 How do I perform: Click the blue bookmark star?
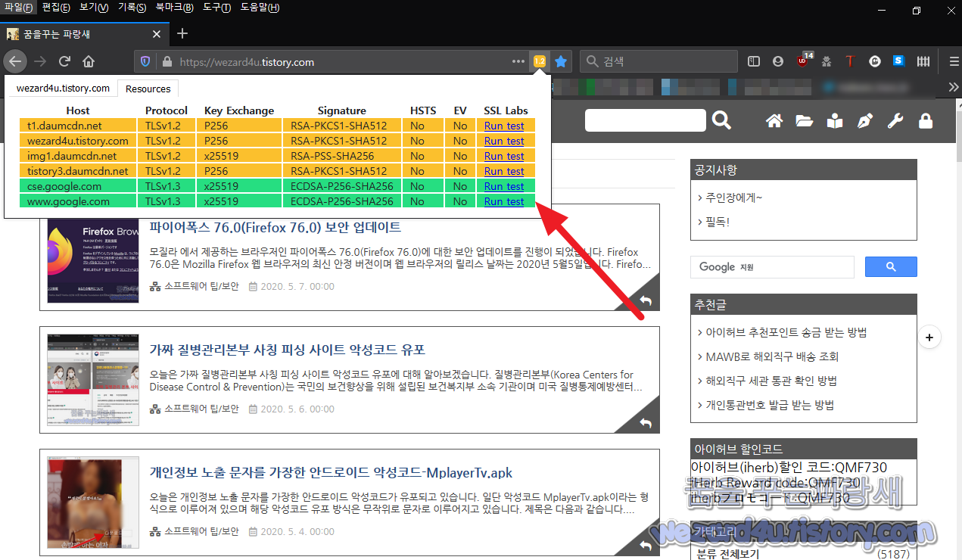[x=561, y=61]
